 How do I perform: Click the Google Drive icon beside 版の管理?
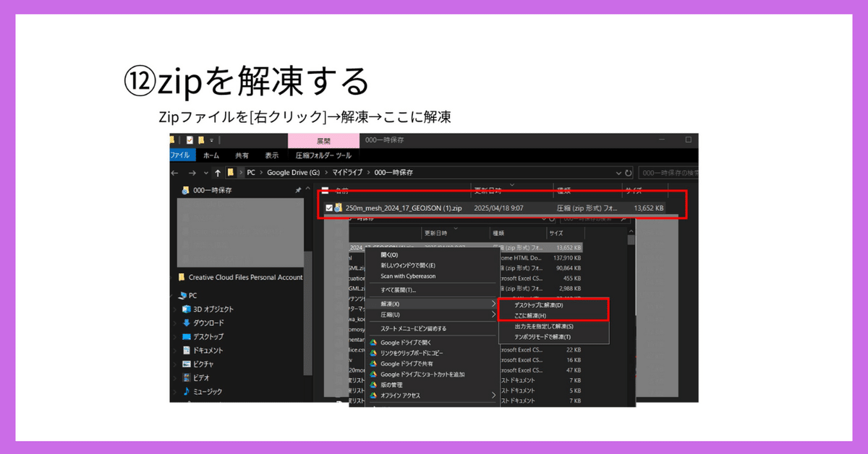tap(373, 384)
